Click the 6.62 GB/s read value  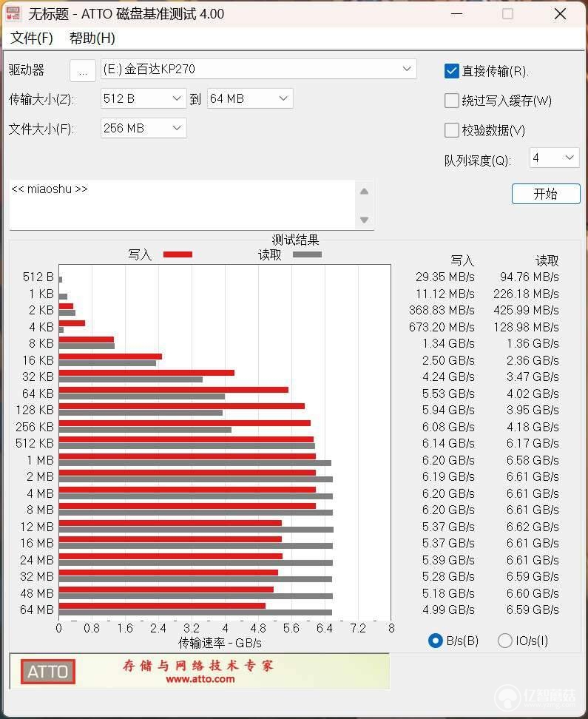pos(533,527)
